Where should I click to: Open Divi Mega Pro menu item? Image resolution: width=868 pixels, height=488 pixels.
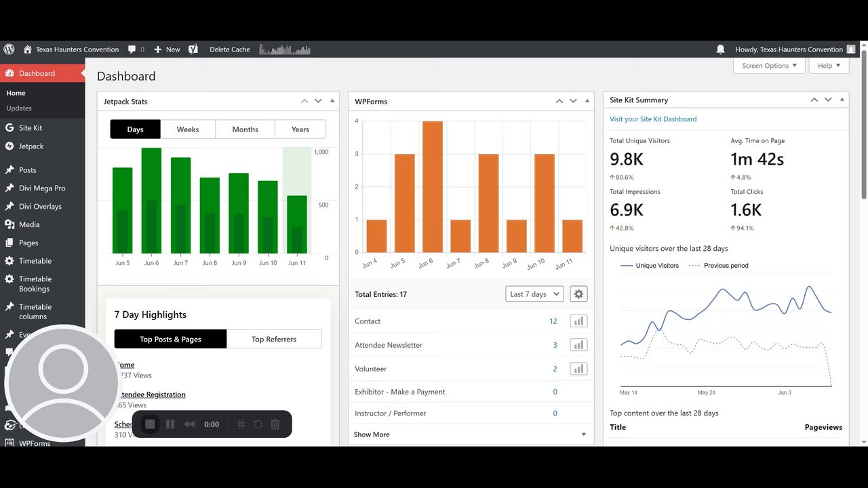click(x=42, y=188)
